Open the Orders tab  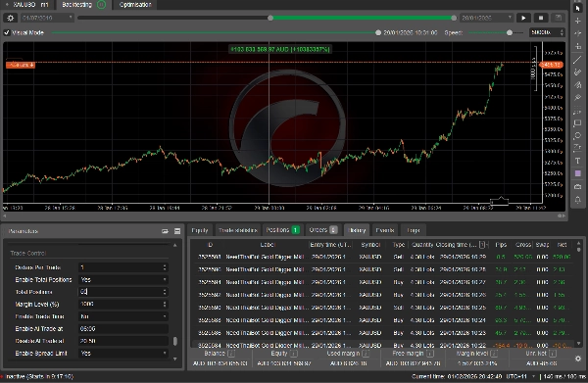click(x=322, y=230)
